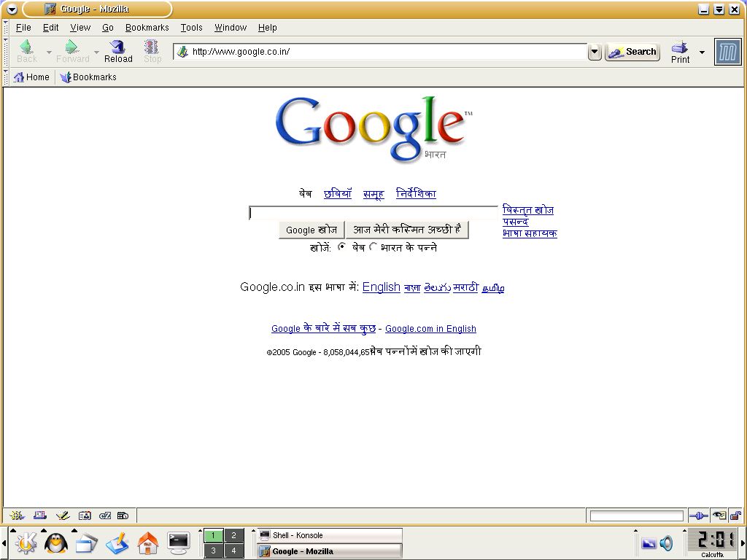Launch the Konsole terminal panel icon
Image resolution: width=747 pixels, height=560 pixels.
[179, 542]
